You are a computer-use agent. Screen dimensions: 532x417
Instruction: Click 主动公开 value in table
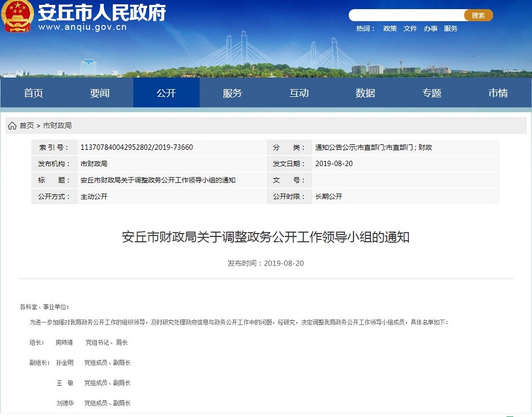94,196
